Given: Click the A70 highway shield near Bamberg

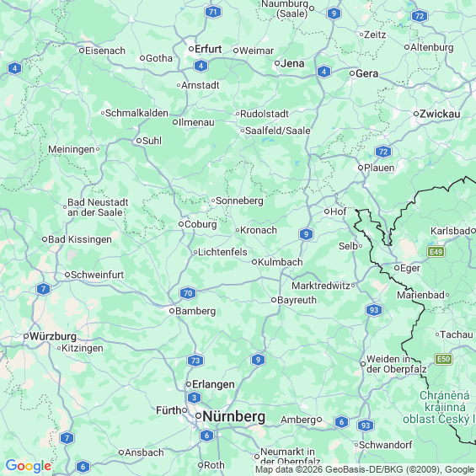Looking at the screenshot, I should 188,293.
